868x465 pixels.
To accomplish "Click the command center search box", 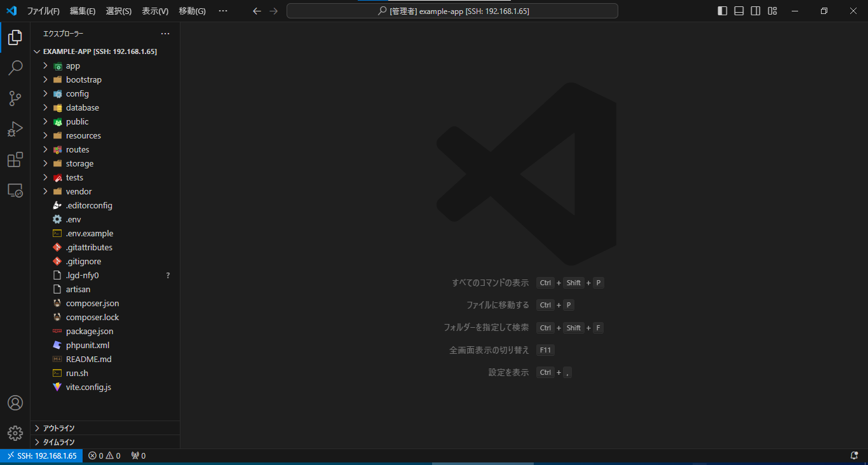I will click(452, 11).
